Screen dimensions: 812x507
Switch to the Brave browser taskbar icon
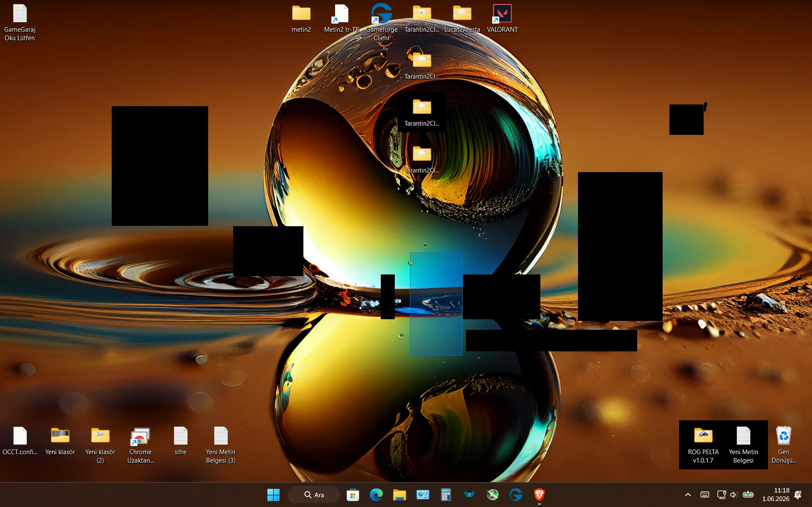click(539, 495)
